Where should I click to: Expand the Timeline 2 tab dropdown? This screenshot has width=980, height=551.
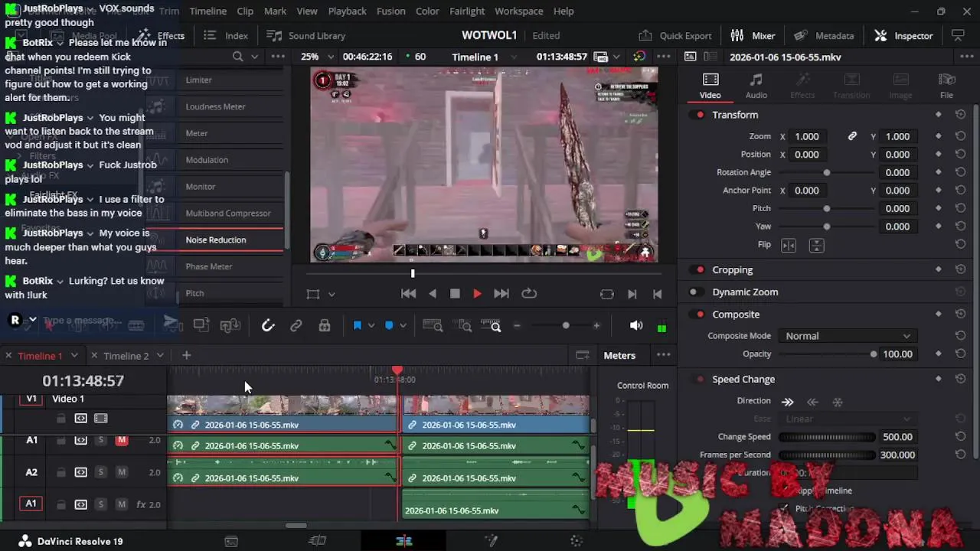pos(160,356)
